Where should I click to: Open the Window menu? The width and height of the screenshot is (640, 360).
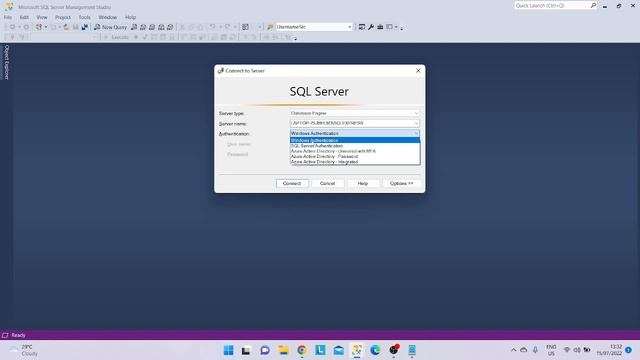[108, 17]
